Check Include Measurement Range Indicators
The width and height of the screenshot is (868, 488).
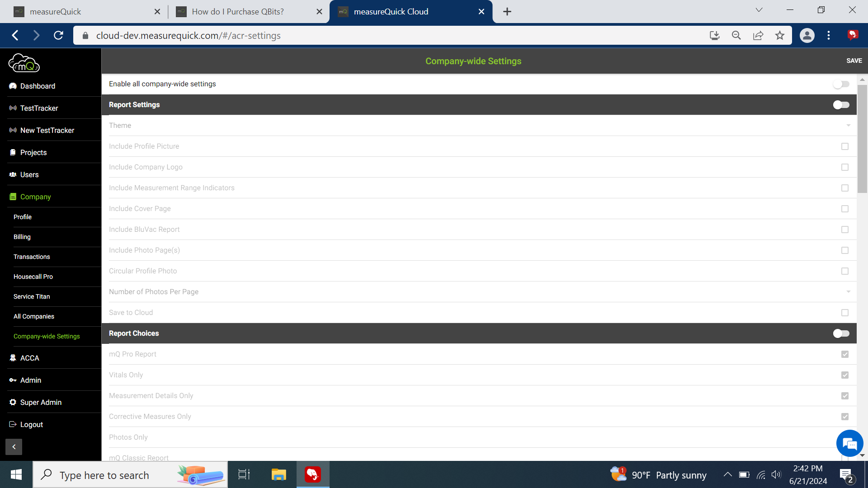[x=845, y=188]
